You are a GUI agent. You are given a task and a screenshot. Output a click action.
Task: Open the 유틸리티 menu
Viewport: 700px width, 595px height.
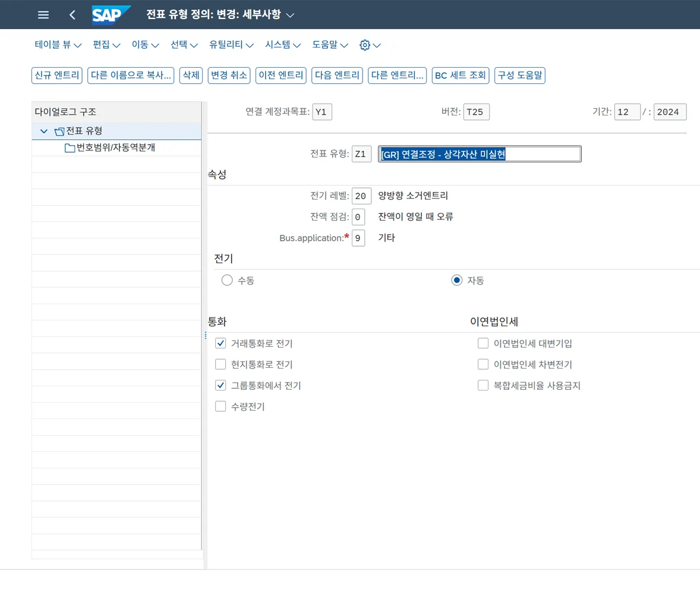pos(231,45)
